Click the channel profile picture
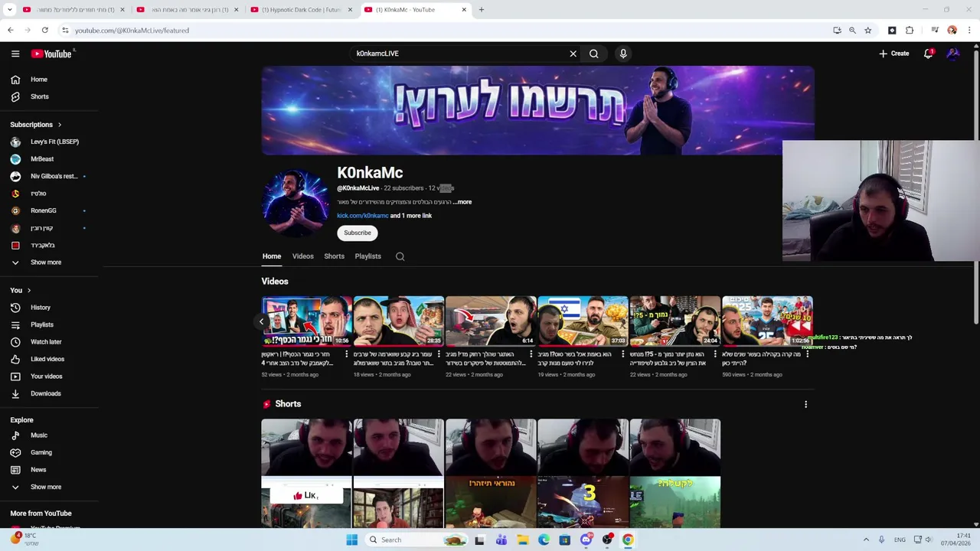This screenshot has height=551, width=980. (295, 203)
